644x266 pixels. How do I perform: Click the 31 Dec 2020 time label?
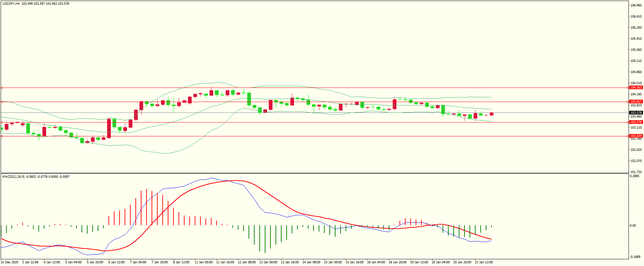pos(10,262)
